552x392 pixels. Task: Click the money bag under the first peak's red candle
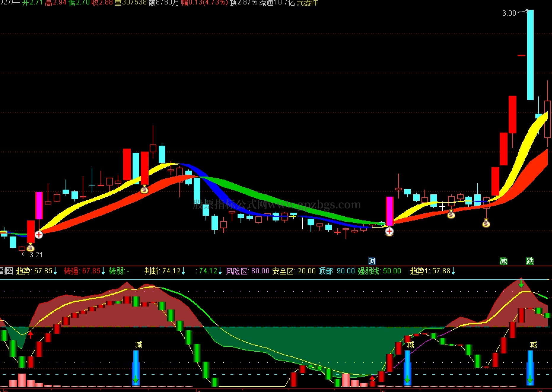pos(144,189)
